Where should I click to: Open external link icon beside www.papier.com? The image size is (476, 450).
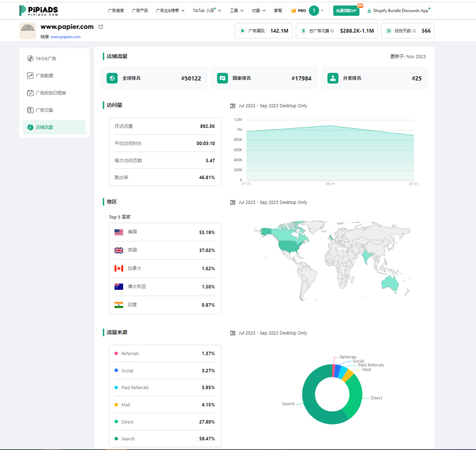tap(101, 27)
